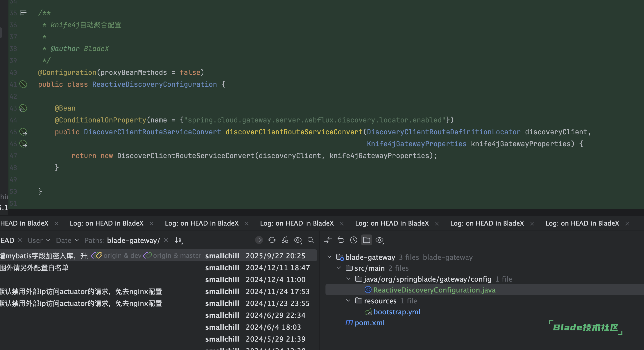Toggle the log view options eye
The image size is (644, 350).
coord(298,240)
